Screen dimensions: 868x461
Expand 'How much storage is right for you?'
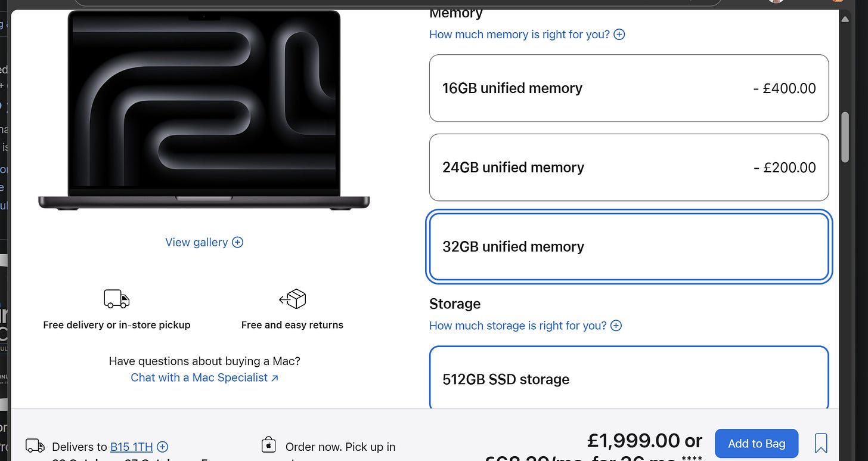pyautogui.click(x=525, y=326)
